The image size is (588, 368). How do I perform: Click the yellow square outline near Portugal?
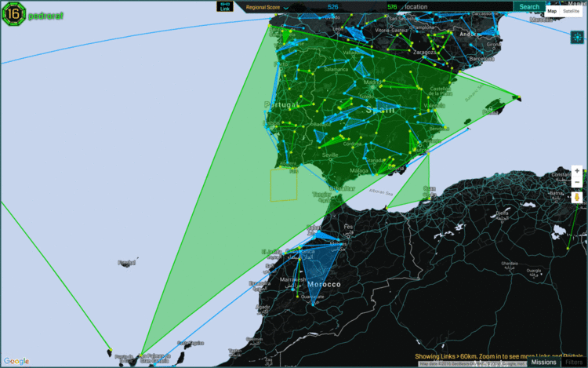[284, 185]
